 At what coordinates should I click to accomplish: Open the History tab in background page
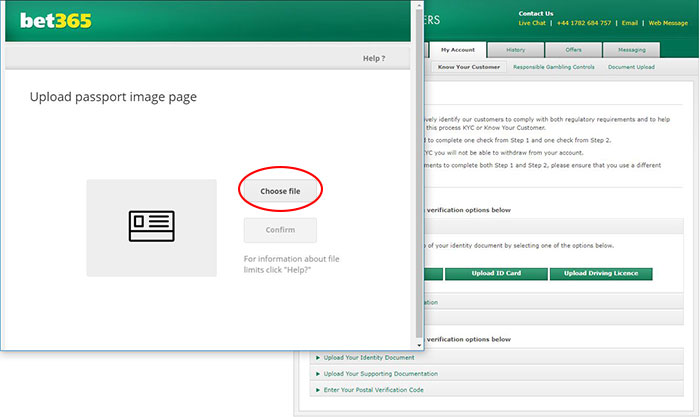point(516,50)
